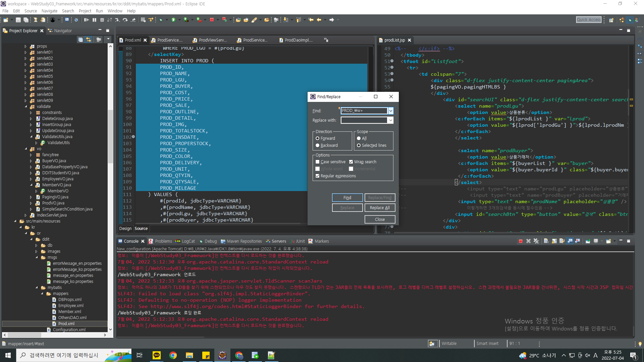The height and width of the screenshot is (362, 644).
Task: Switch to the Problems tab
Action: click(160, 241)
